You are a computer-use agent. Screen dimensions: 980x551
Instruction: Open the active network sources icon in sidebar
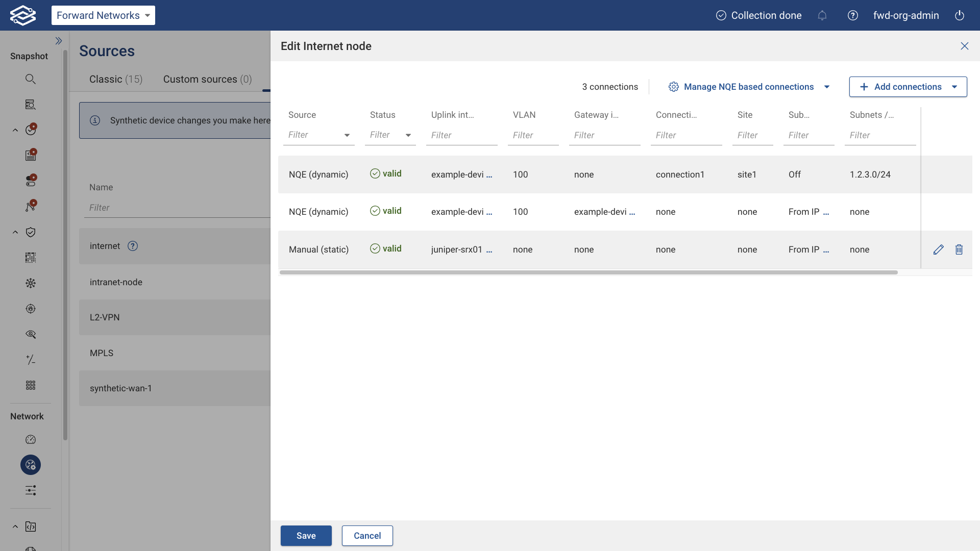coord(31,465)
